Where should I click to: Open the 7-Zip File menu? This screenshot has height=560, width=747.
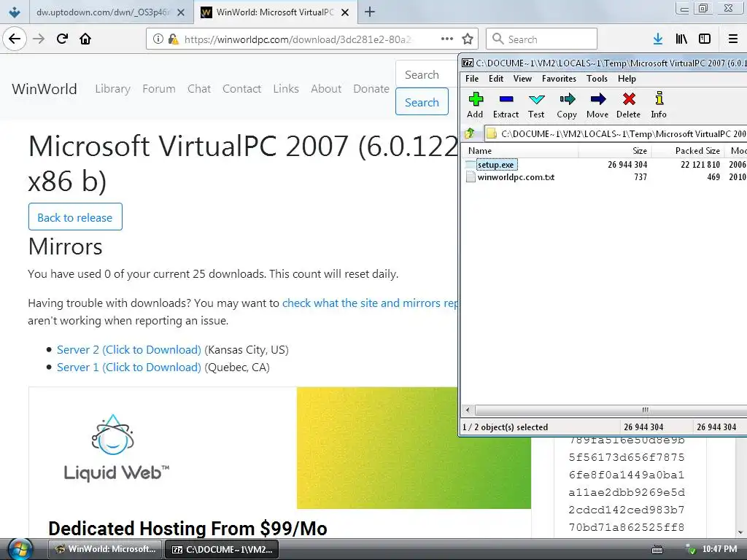click(472, 79)
